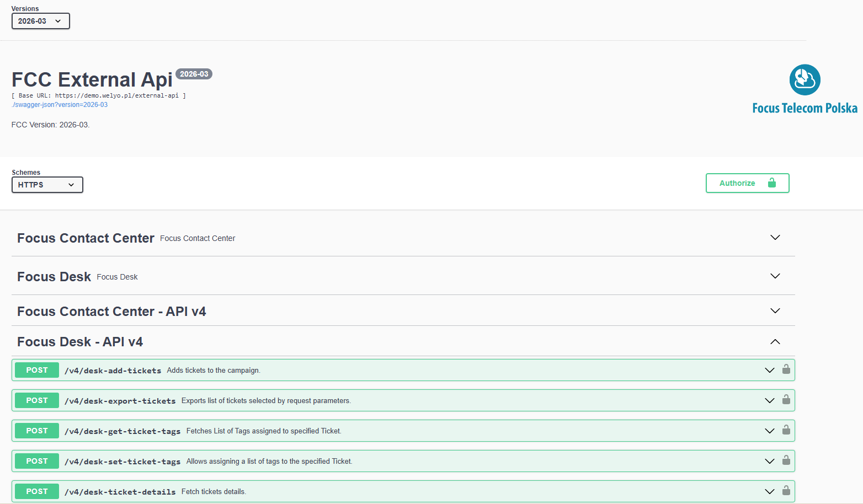Image resolution: width=863 pixels, height=504 pixels.
Task: Click POST badge for /v4/desk-get-ticket-tags
Action: tap(37, 431)
